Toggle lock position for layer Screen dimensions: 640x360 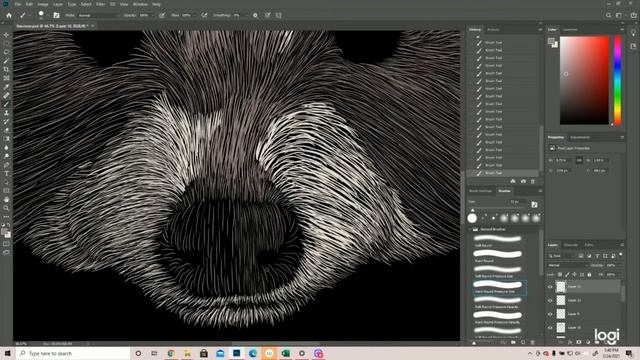[x=574, y=275]
